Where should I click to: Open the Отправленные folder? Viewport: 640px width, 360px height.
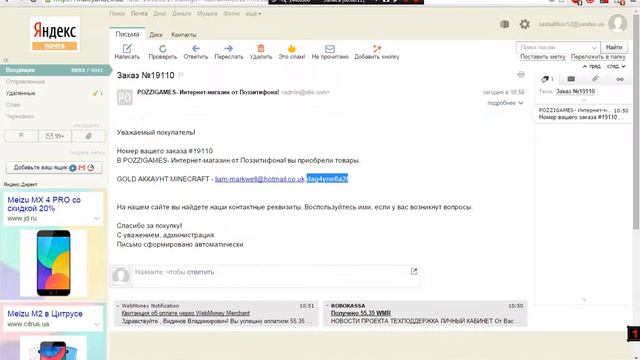pos(25,82)
